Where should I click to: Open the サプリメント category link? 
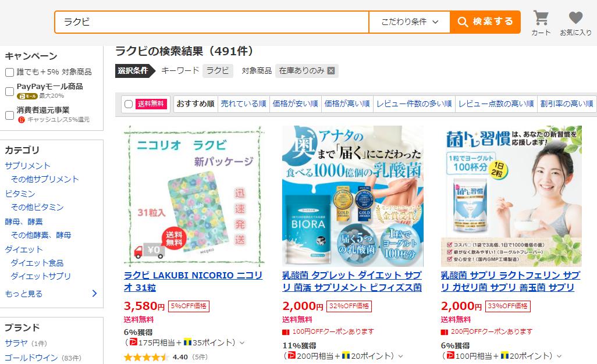click(x=27, y=166)
